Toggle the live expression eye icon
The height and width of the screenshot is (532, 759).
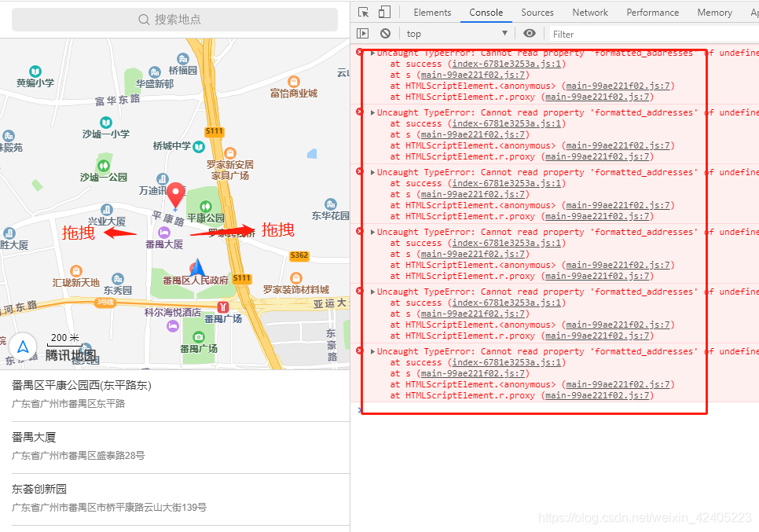coord(530,33)
